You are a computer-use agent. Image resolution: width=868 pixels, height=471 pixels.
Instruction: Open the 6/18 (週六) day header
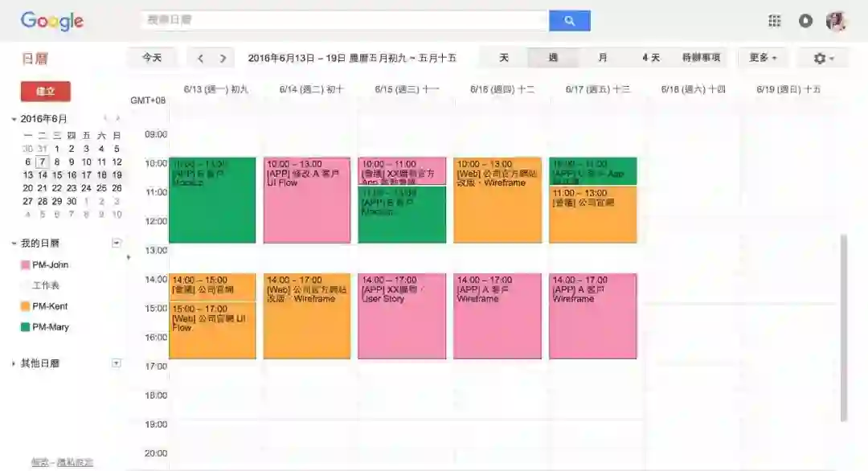(x=693, y=89)
